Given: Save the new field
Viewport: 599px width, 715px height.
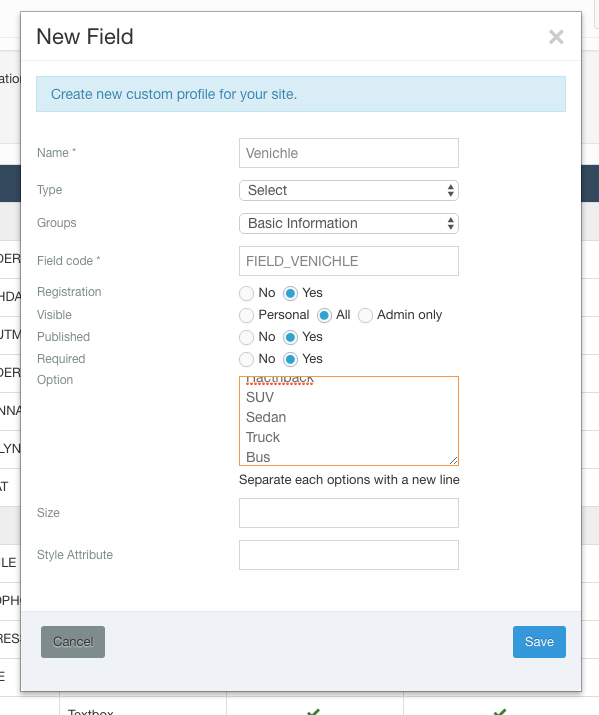Looking at the screenshot, I should coord(539,642).
